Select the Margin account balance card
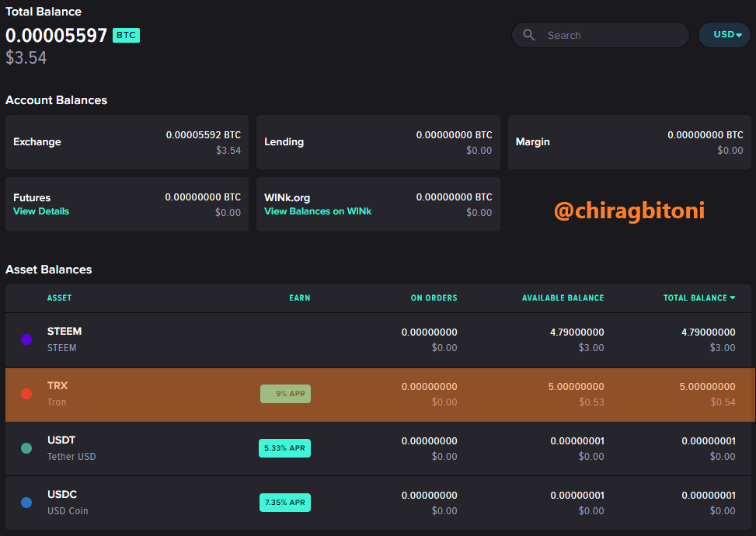The image size is (756, 536). [629, 142]
